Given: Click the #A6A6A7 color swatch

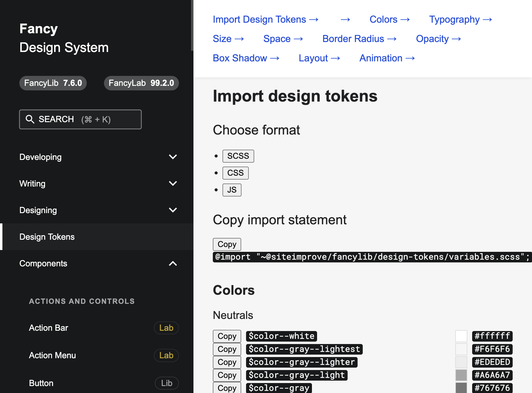Looking at the screenshot, I should coord(461,375).
